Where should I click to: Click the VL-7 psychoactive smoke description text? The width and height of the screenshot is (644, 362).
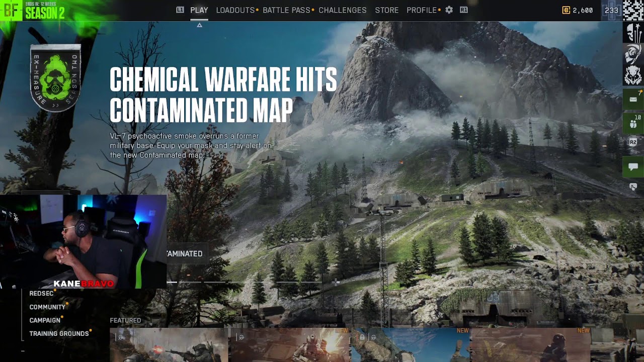coord(191,146)
